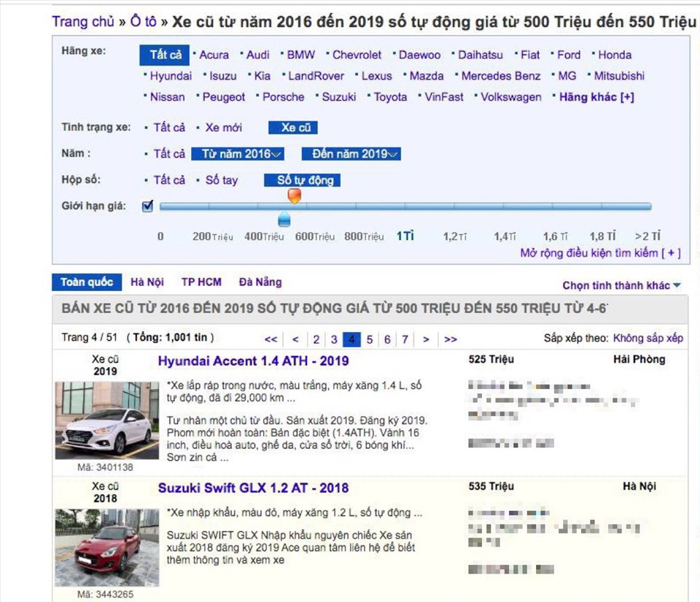The width and height of the screenshot is (700, 602).
Task: Filter by Honda brand
Action: click(x=614, y=55)
